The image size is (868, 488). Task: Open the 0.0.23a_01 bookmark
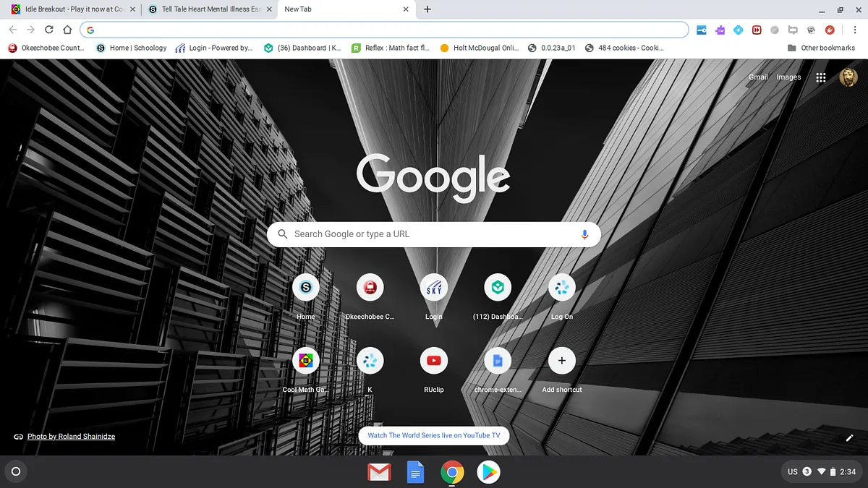coord(552,48)
